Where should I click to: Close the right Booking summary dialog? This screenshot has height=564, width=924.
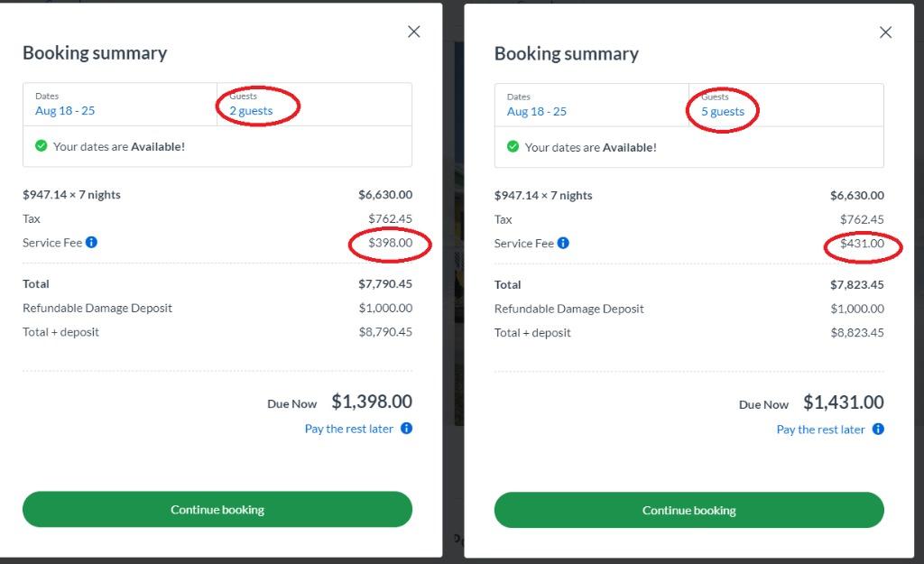coord(885,32)
